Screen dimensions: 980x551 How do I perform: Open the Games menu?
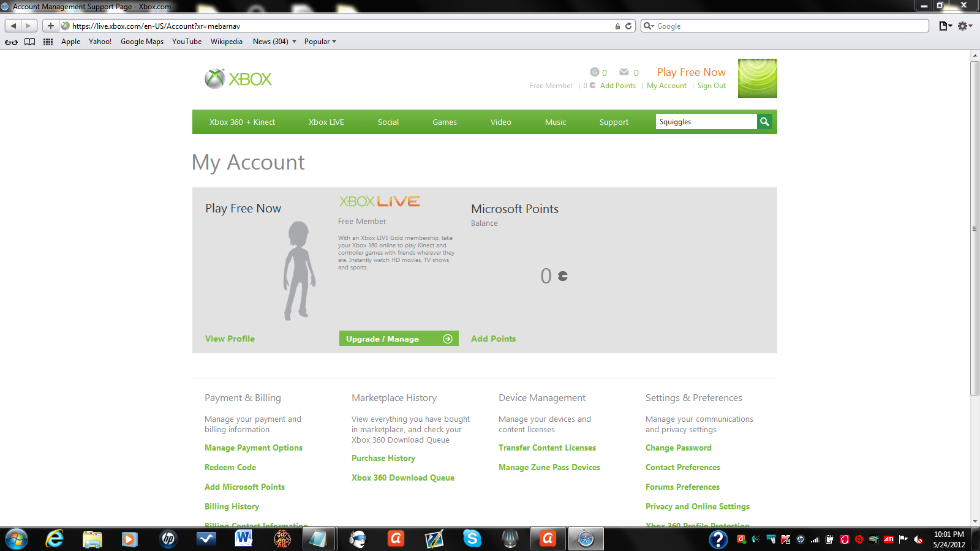pyautogui.click(x=445, y=122)
